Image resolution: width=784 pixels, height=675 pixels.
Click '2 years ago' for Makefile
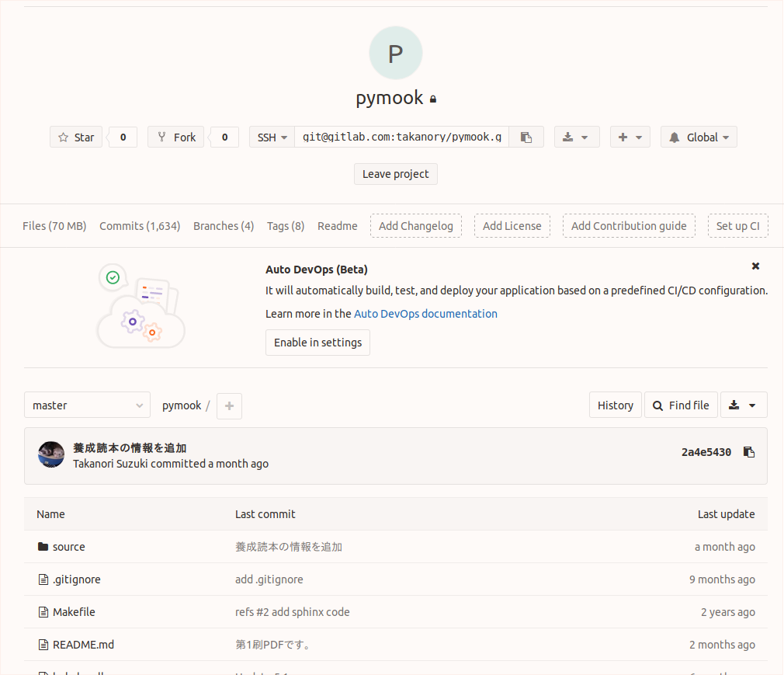point(728,612)
